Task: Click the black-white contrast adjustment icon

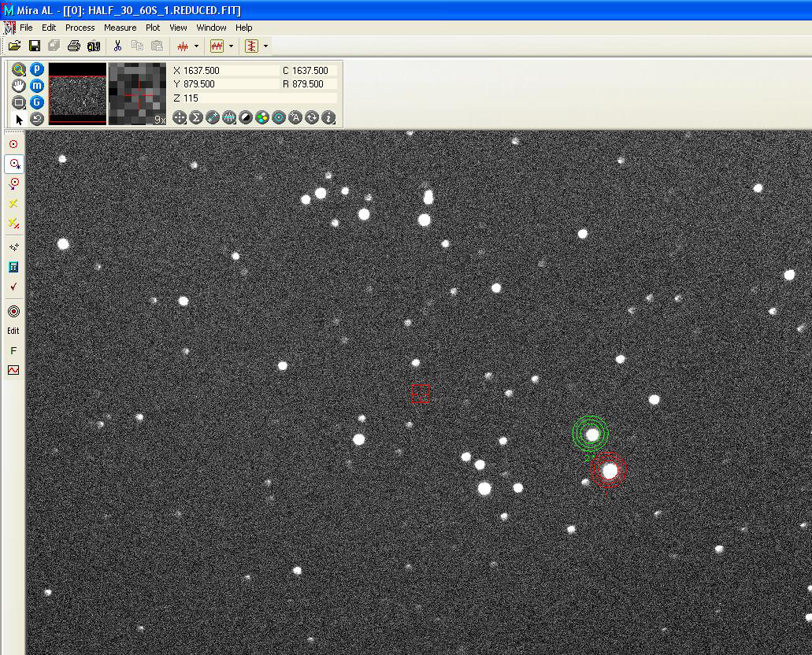Action: tap(246, 117)
